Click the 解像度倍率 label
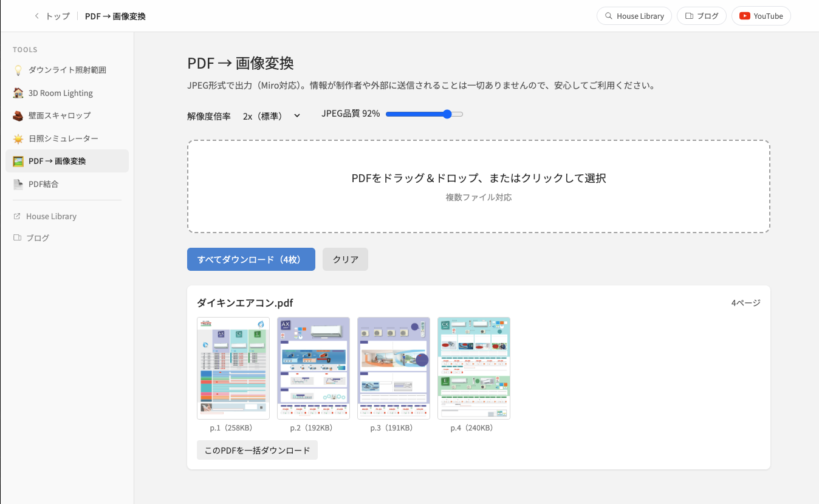Image resolution: width=819 pixels, height=504 pixels. 209,116
